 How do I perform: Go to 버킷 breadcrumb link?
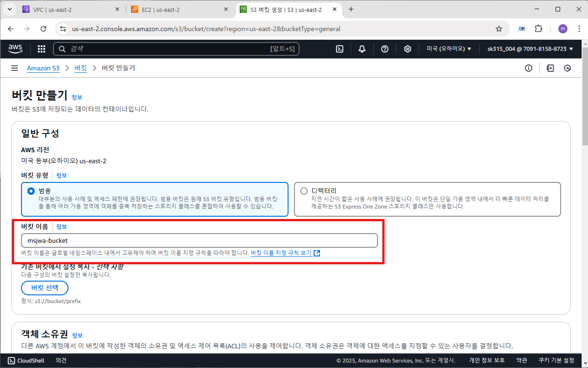tap(80, 68)
